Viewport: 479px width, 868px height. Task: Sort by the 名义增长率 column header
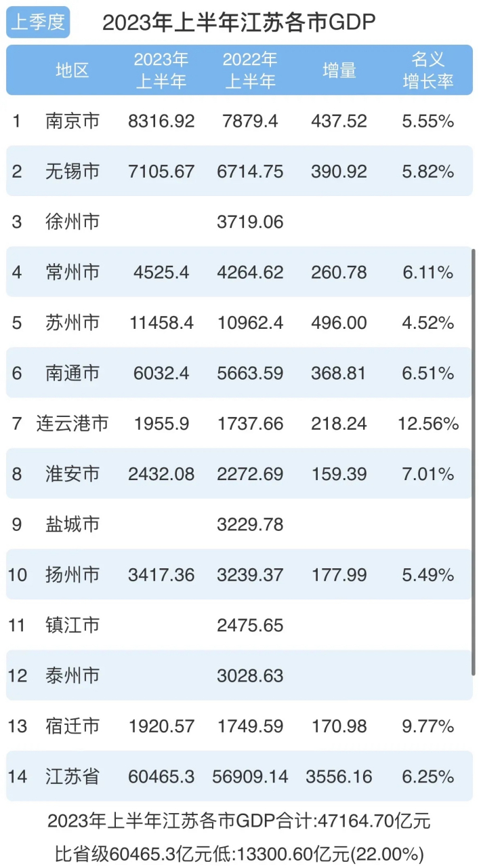tap(427, 70)
